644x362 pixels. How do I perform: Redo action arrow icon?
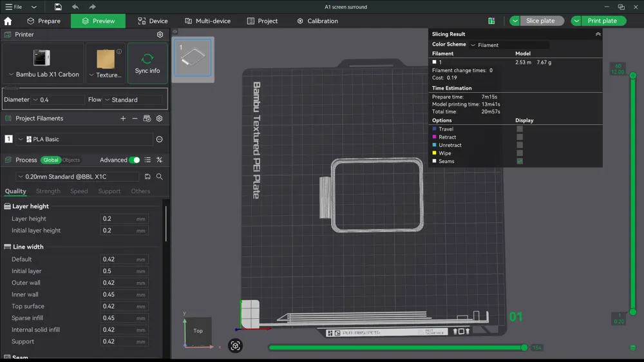(92, 6)
